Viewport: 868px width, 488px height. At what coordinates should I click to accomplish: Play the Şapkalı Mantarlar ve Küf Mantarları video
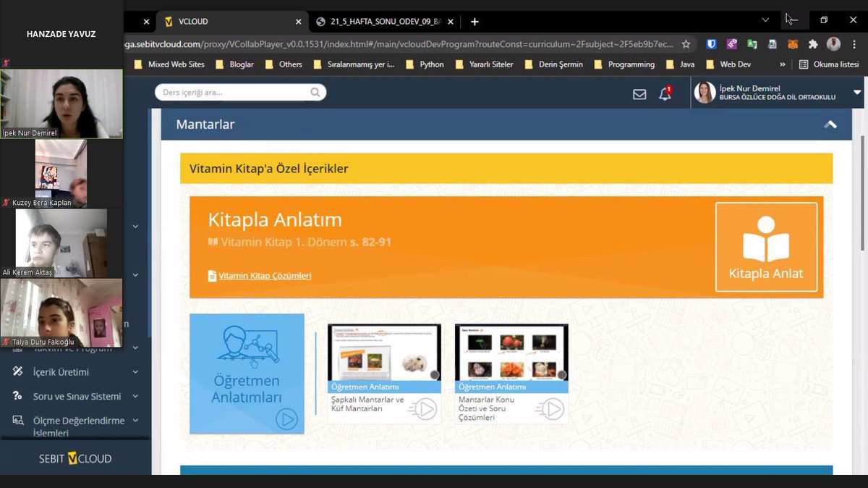(x=424, y=409)
